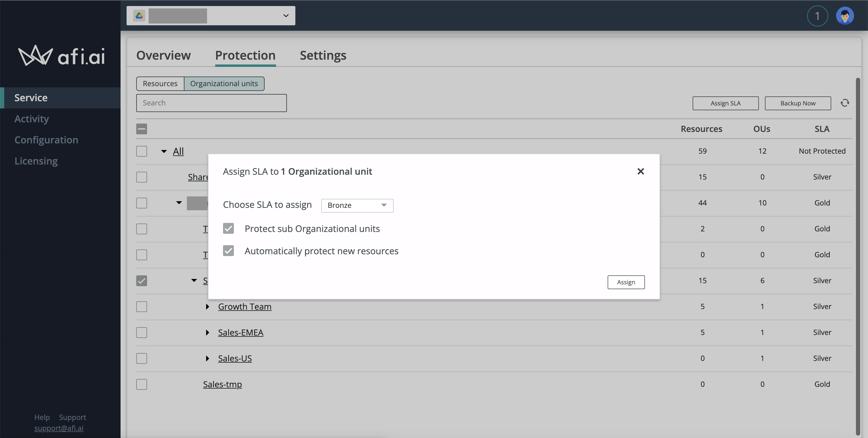Expand the Growth Team unit
Screen dimensions: 868x438
(208, 307)
